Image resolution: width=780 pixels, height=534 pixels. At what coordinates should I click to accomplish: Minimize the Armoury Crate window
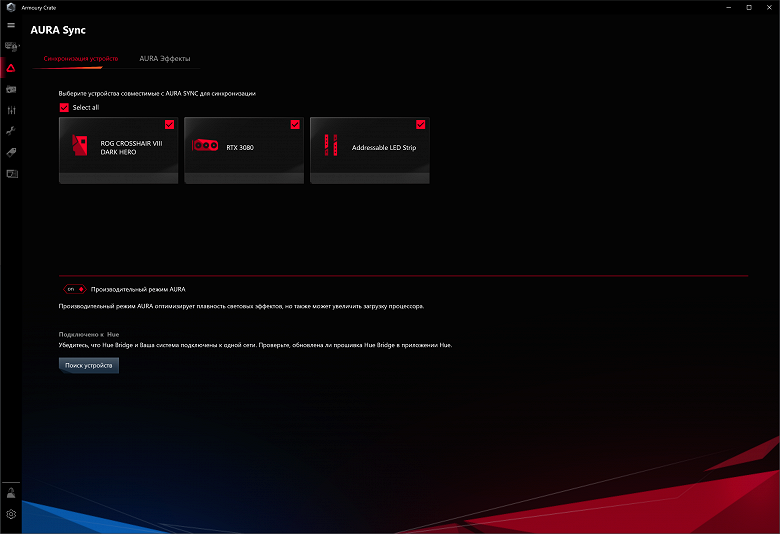point(729,7)
